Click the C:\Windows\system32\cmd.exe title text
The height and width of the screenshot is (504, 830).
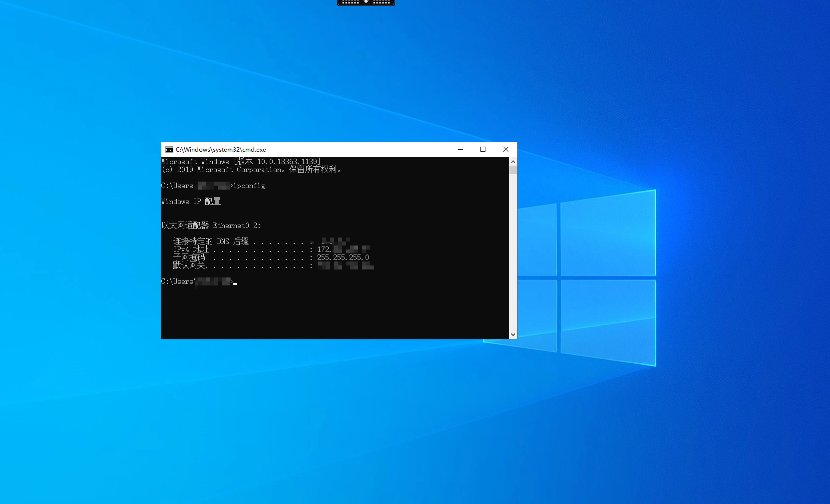(x=221, y=150)
